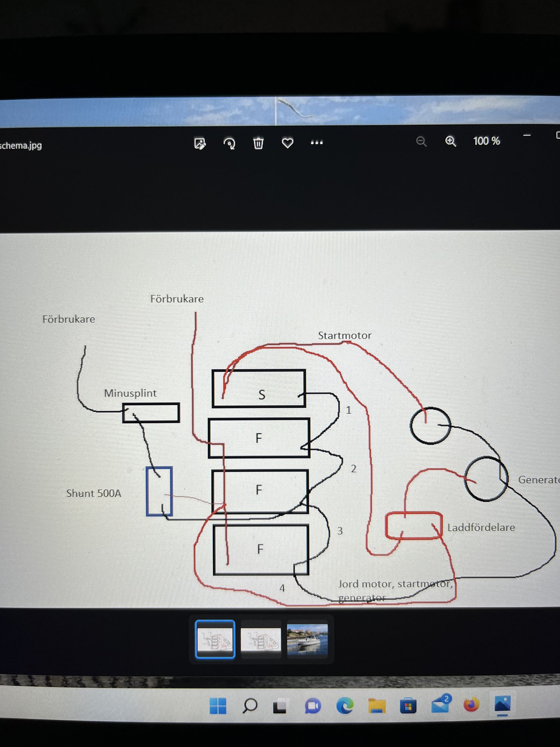560x747 pixels.
Task: Launch Firefox from the taskbar
Action: click(x=472, y=704)
